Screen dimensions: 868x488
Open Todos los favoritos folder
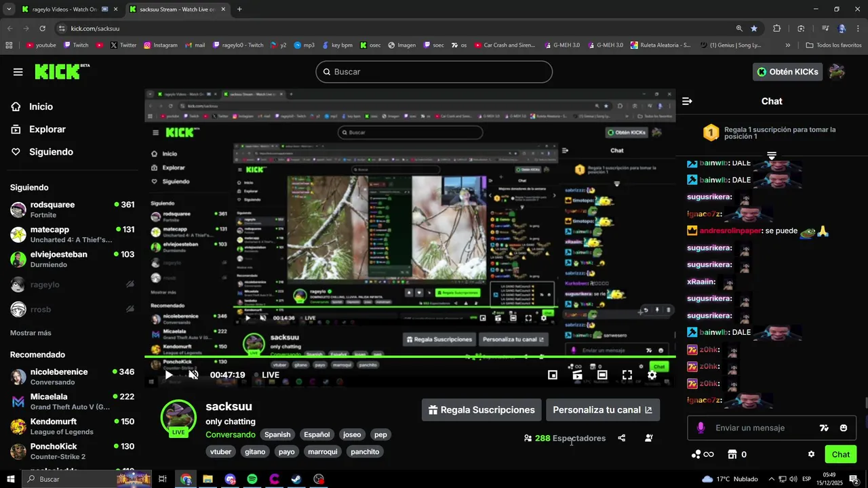(x=833, y=45)
